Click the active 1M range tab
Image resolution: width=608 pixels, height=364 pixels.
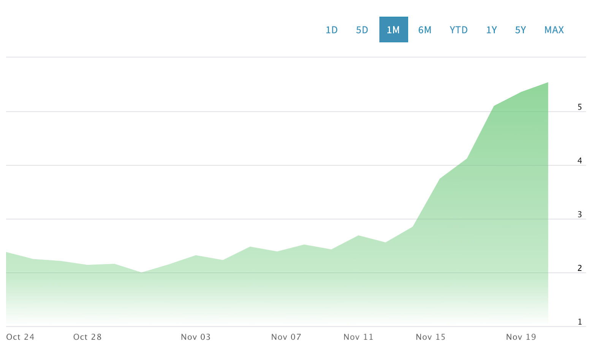(x=393, y=30)
